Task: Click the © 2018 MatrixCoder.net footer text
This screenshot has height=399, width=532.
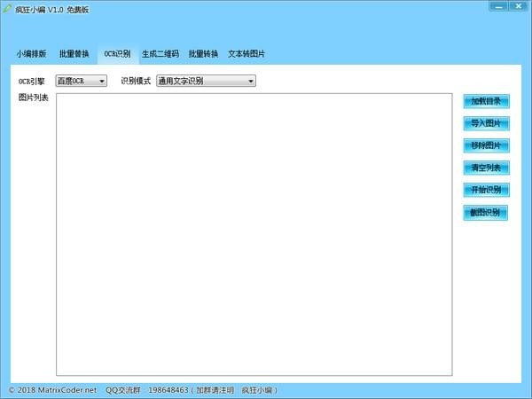Action: tap(52, 390)
